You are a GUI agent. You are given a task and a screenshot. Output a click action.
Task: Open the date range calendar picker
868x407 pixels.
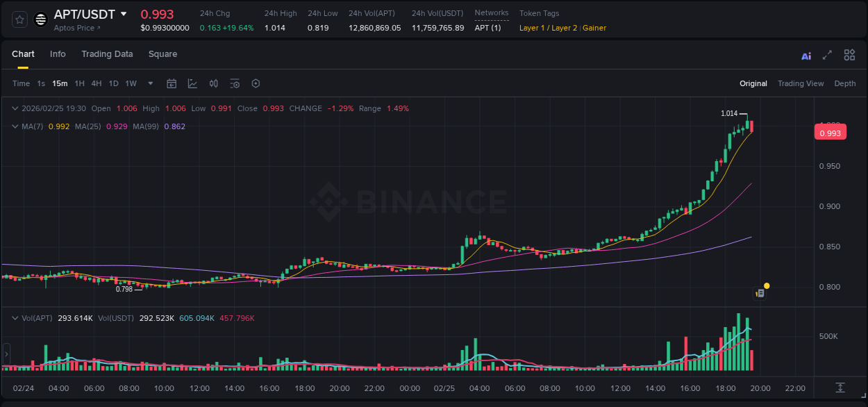172,83
